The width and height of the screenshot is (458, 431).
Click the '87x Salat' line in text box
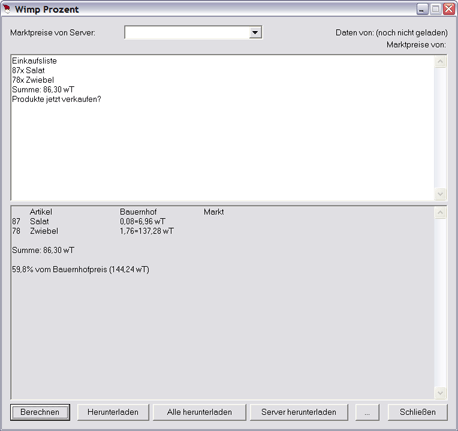pyautogui.click(x=28, y=70)
